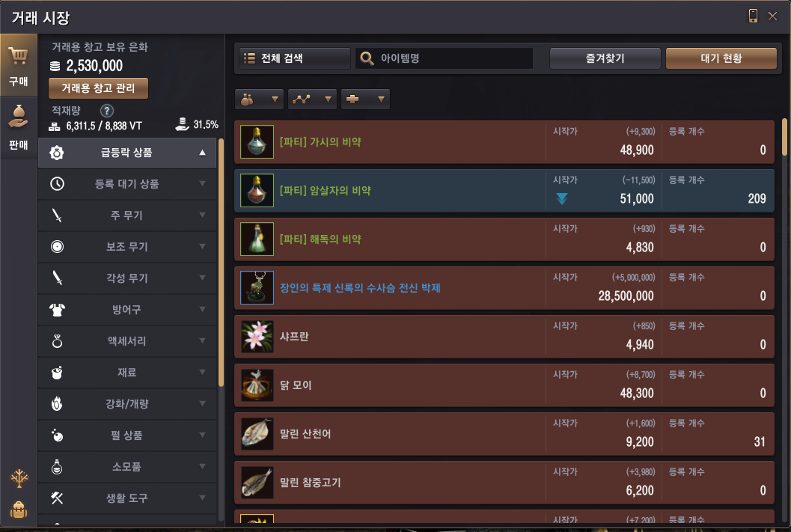Click the backpack icon at bottom left
The height and width of the screenshot is (532, 791).
[19, 510]
